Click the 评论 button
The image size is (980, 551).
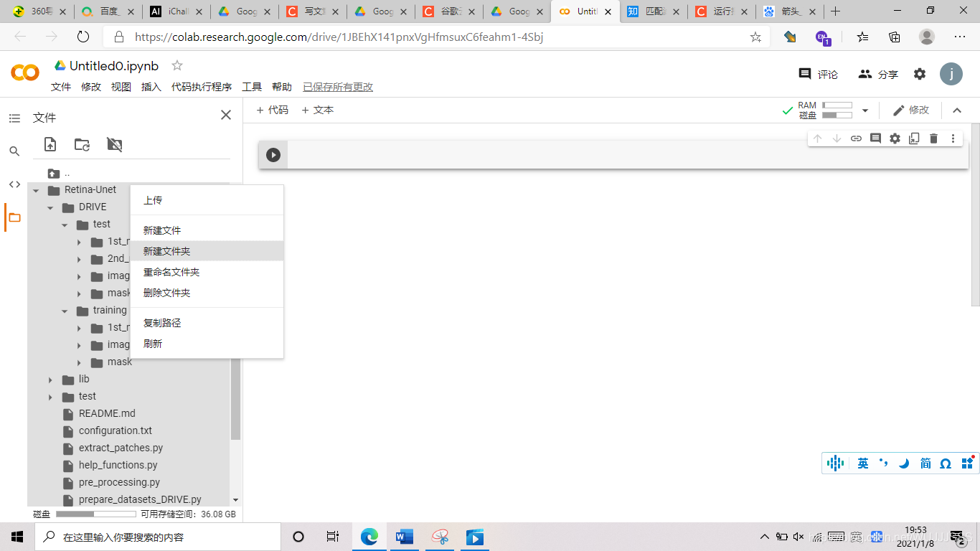tap(819, 74)
